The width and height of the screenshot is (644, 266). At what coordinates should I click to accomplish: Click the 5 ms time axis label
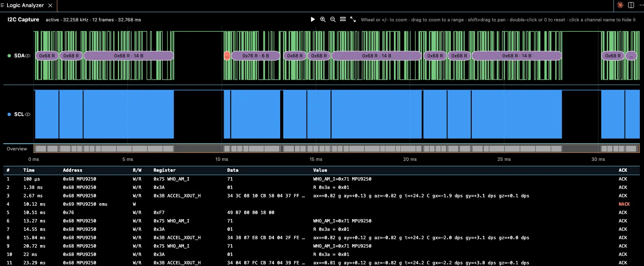[x=128, y=159]
